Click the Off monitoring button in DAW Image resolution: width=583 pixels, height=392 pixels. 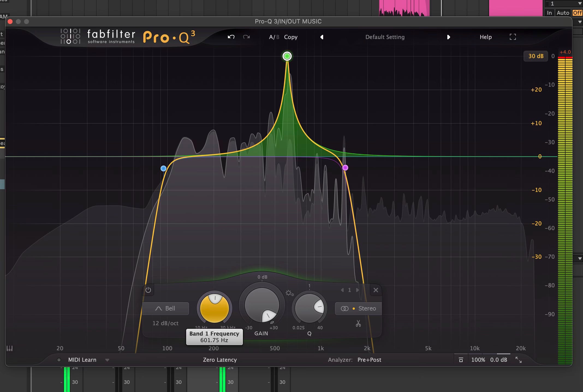point(577,13)
